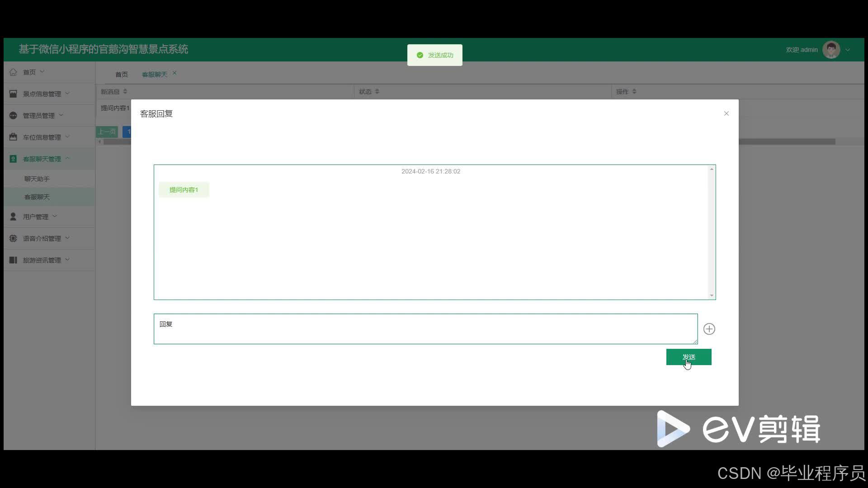The width and height of the screenshot is (868, 488).
Task: Click the 回复 text input area
Action: pyautogui.click(x=425, y=329)
